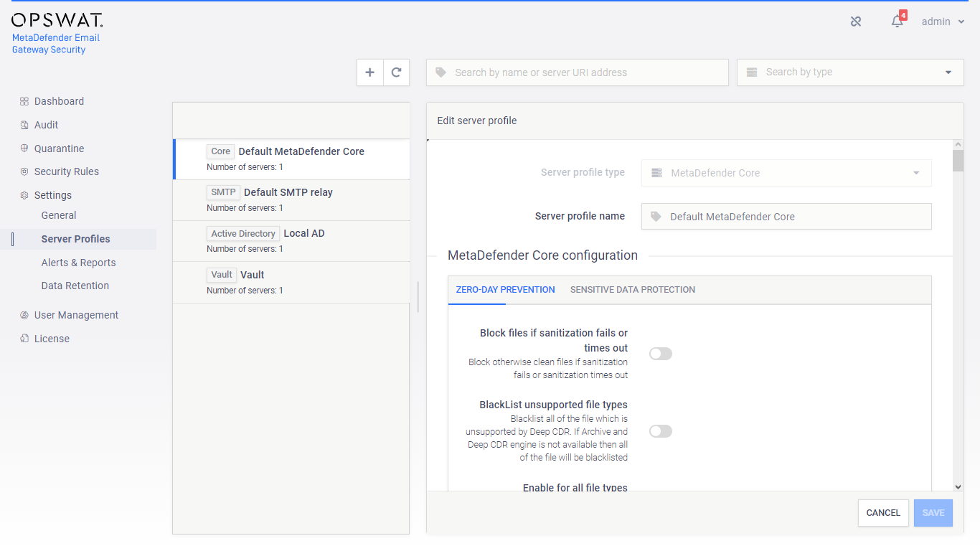The width and height of the screenshot is (980, 551).
Task: Click the tag icon in profile name field
Action: 656,217
